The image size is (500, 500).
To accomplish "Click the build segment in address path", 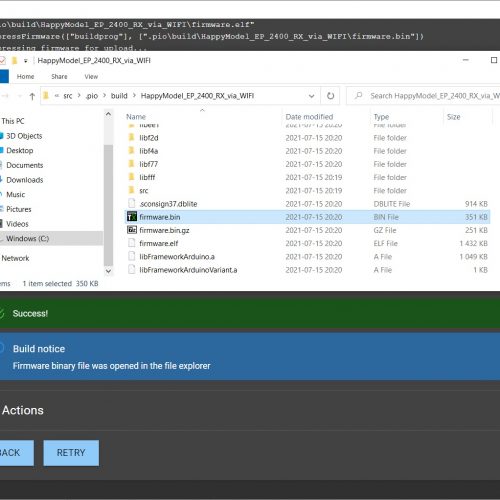I will 119,96.
